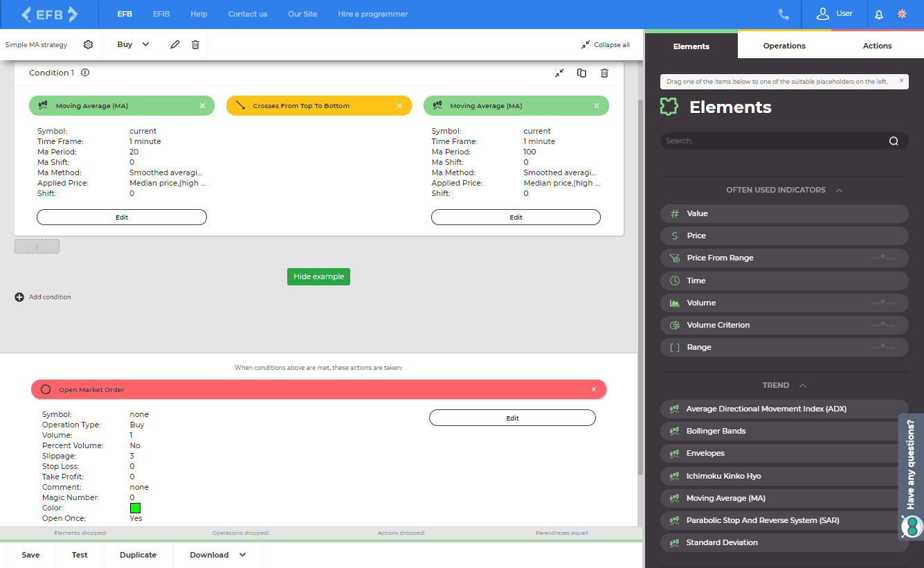Rename the strategy using the pencil icon
The width and height of the screenshot is (924, 568).
tap(174, 44)
